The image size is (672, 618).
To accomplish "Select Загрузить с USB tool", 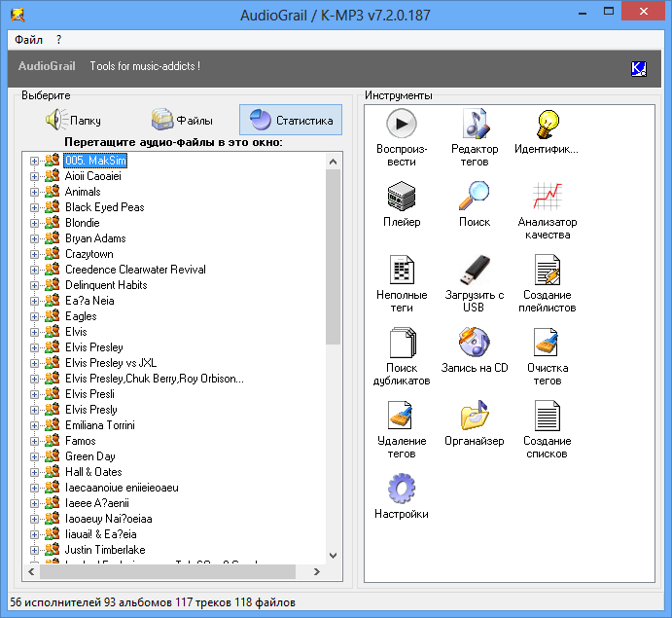I will (x=475, y=283).
